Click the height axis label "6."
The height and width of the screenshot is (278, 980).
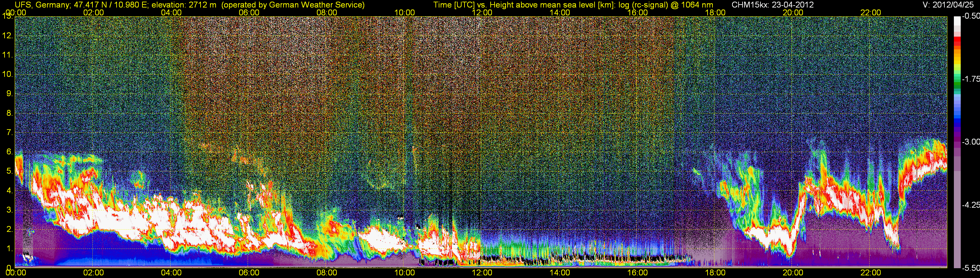coord(9,152)
